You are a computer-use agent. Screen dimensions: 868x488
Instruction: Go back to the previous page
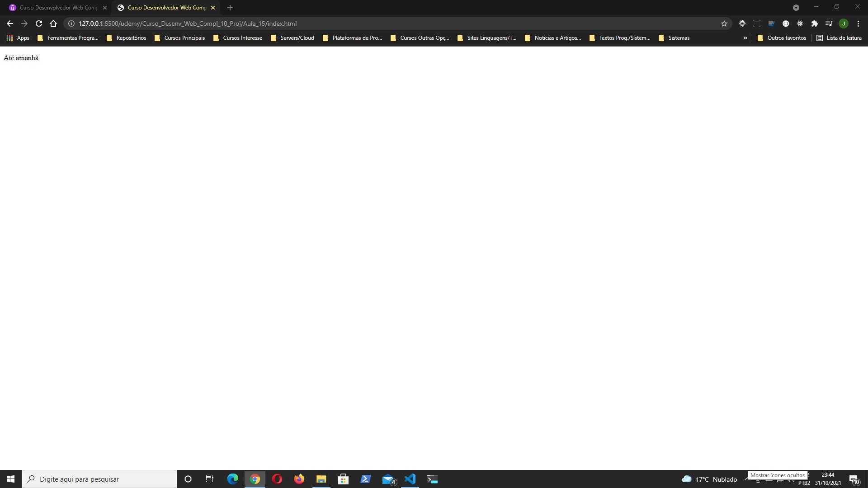[10, 23]
